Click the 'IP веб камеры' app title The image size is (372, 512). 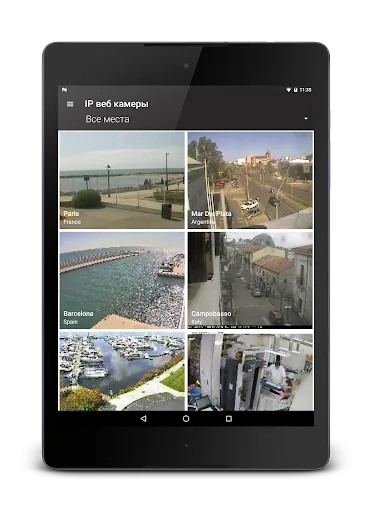click(116, 104)
